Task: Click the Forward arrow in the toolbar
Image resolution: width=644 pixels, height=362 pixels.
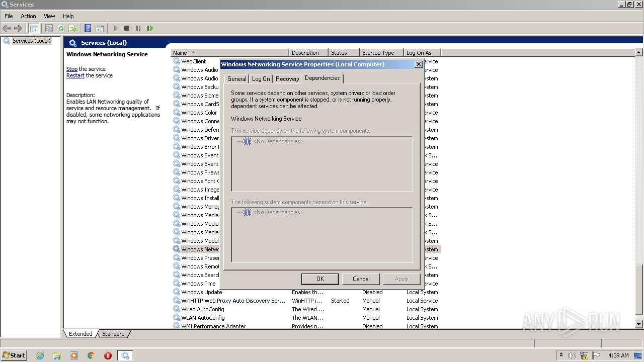Action: pos(18,29)
